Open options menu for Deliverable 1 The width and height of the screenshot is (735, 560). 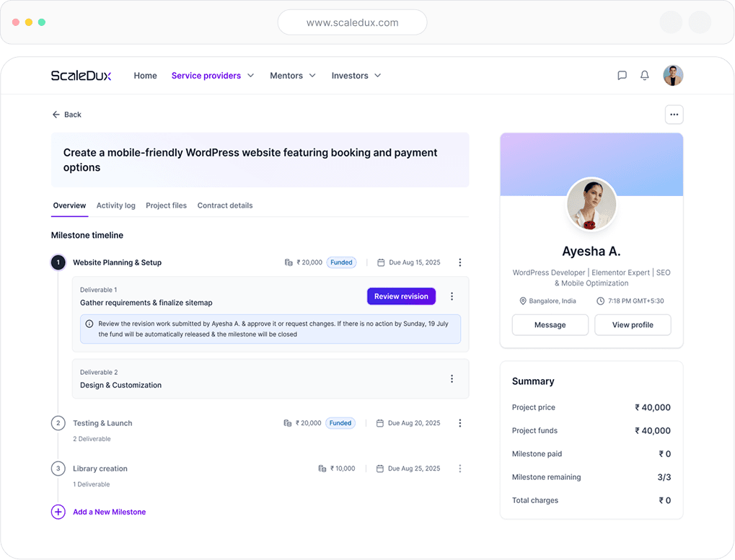click(x=452, y=296)
